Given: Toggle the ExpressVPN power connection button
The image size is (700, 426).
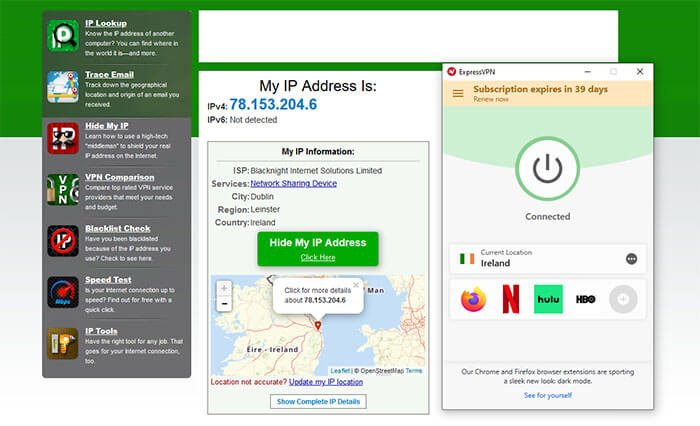Looking at the screenshot, I should (x=547, y=169).
